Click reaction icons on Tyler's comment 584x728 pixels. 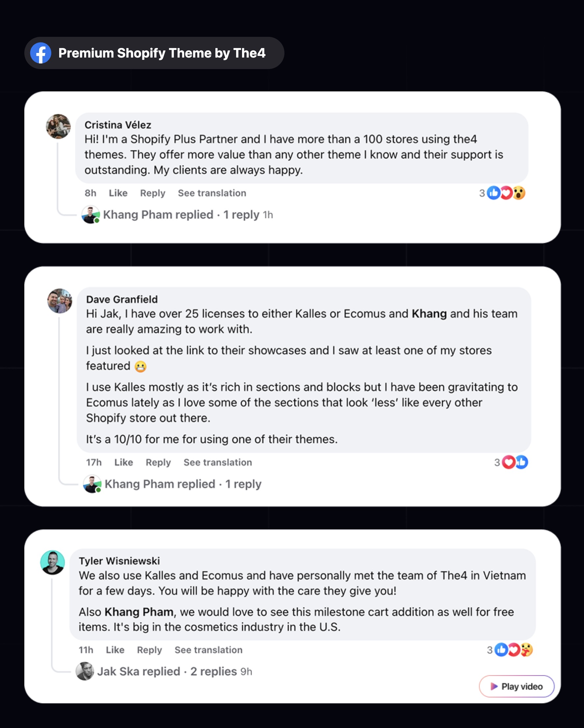click(x=513, y=650)
